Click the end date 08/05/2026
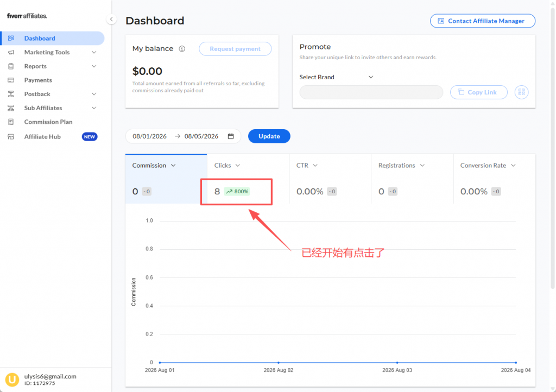Image resolution: width=556 pixels, height=392 pixels. [x=201, y=136]
